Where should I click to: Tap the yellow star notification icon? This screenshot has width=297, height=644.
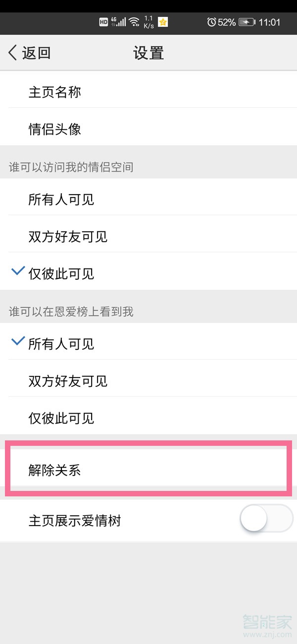163,22
